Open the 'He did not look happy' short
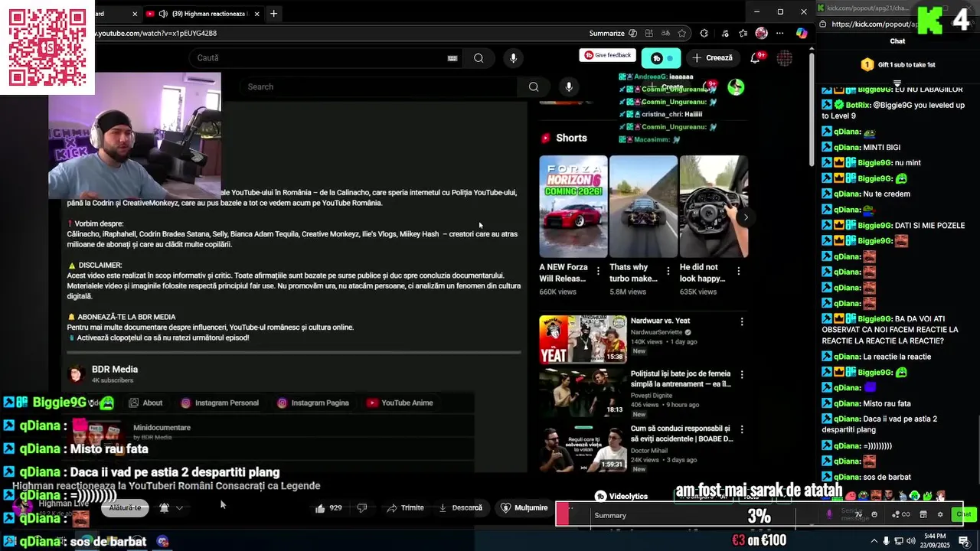980x551 pixels. [714, 207]
